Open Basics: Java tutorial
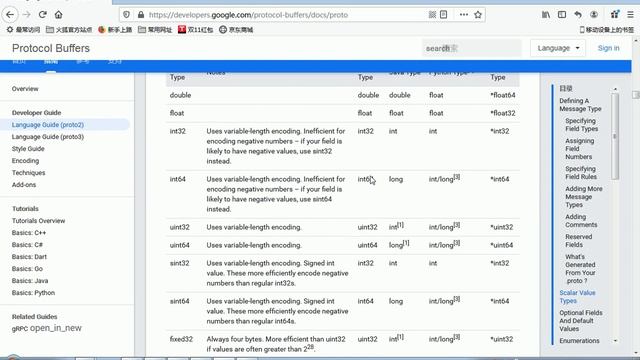Viewport: 640px width, 360px height. coord(30,281)
